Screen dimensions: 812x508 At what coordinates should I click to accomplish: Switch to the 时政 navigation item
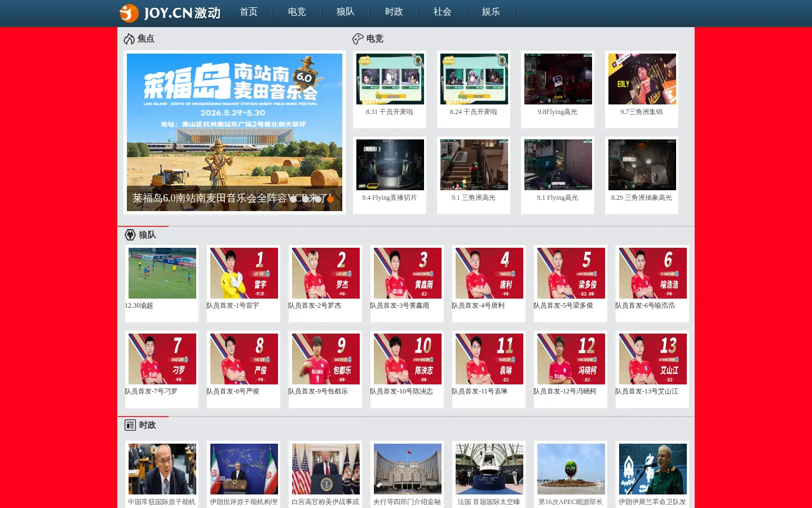coord(394,12)
